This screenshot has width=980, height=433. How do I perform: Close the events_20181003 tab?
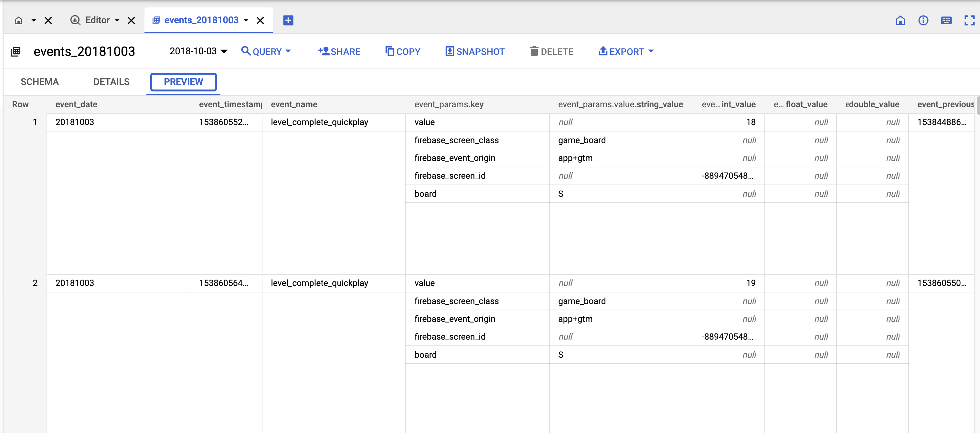(x=260, y=20)
